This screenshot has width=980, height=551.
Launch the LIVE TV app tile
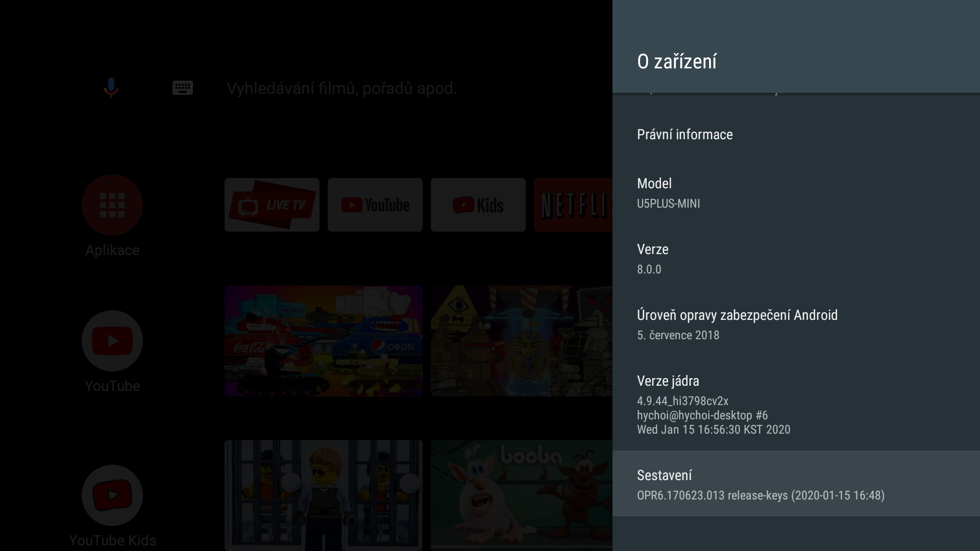click(272, 205)
